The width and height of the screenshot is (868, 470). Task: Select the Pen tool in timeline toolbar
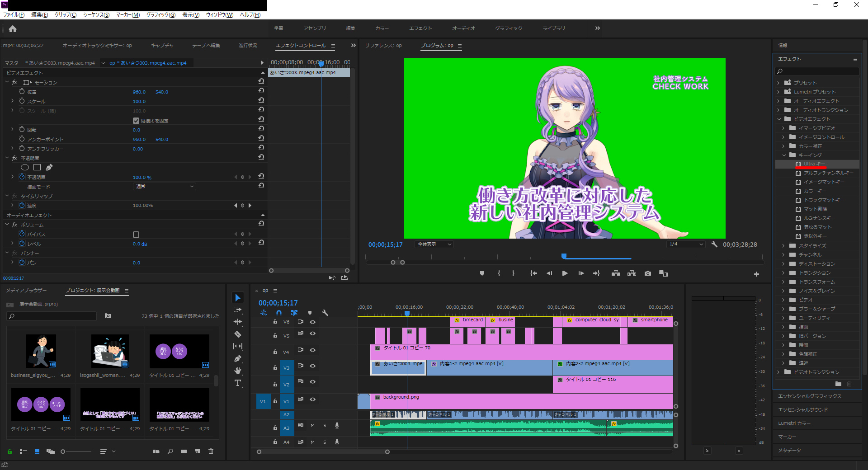pos(238,358)
